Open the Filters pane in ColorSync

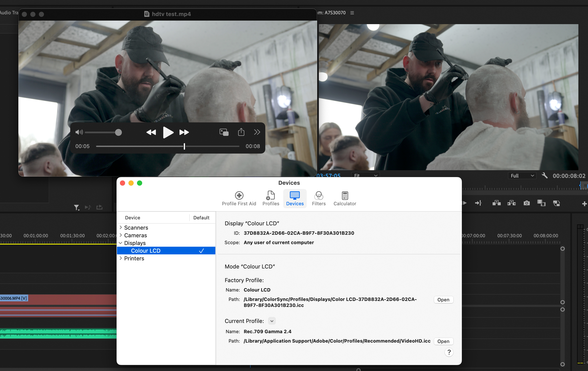click(x=319, y=198)
